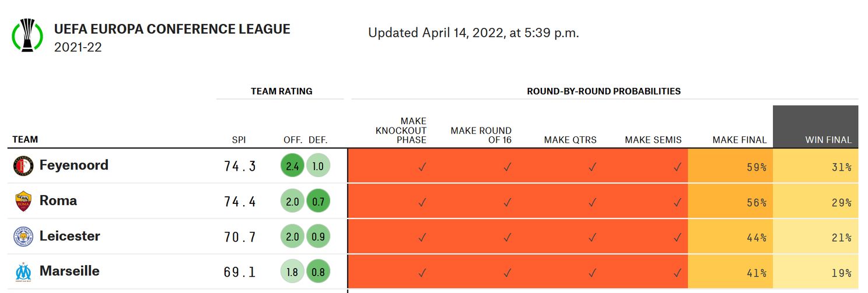Screen dimensions: 868x293
Task: Sort by the Win Final column header
Action: [828, 140]
